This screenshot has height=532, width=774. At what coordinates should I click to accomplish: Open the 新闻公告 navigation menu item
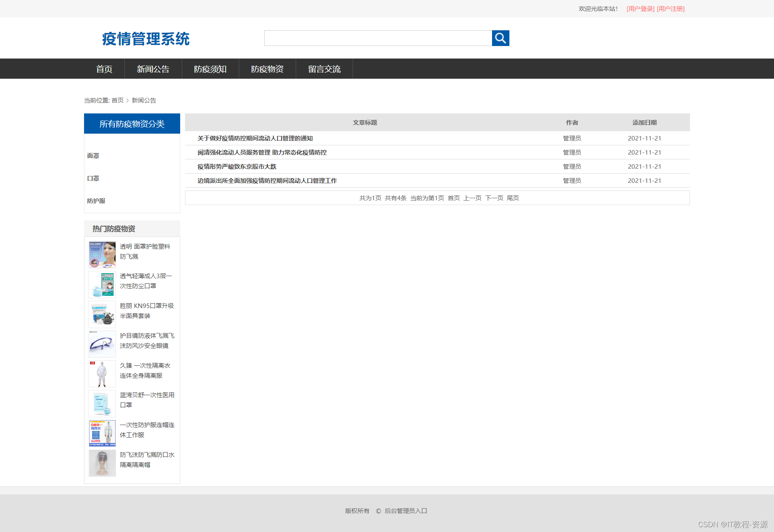point(153,69)
